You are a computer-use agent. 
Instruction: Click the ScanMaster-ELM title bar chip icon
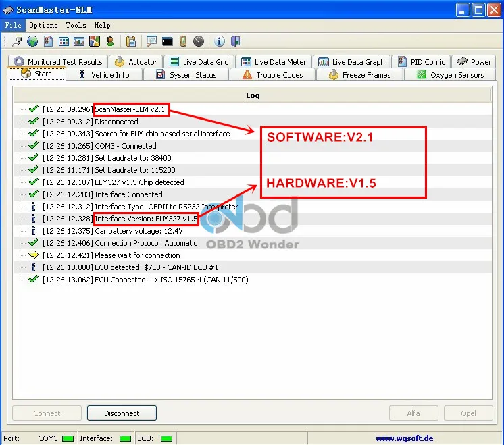click(x=8, y=10)
